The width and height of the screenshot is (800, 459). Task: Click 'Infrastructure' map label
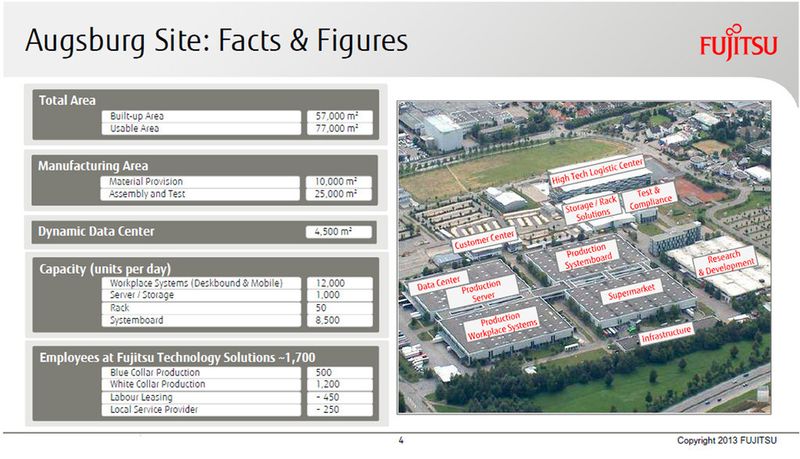(x=666, y=334)
